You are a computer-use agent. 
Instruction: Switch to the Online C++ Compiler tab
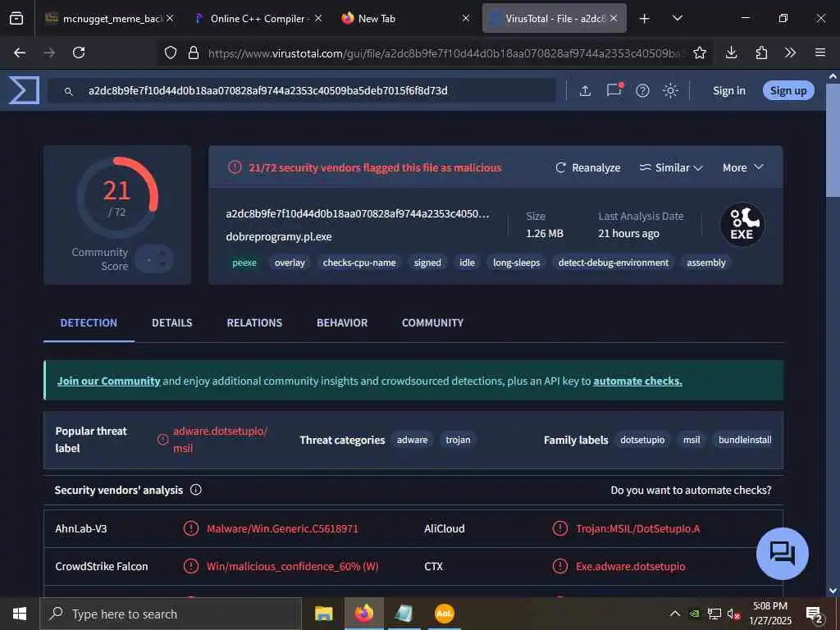(x=258, y=19)
